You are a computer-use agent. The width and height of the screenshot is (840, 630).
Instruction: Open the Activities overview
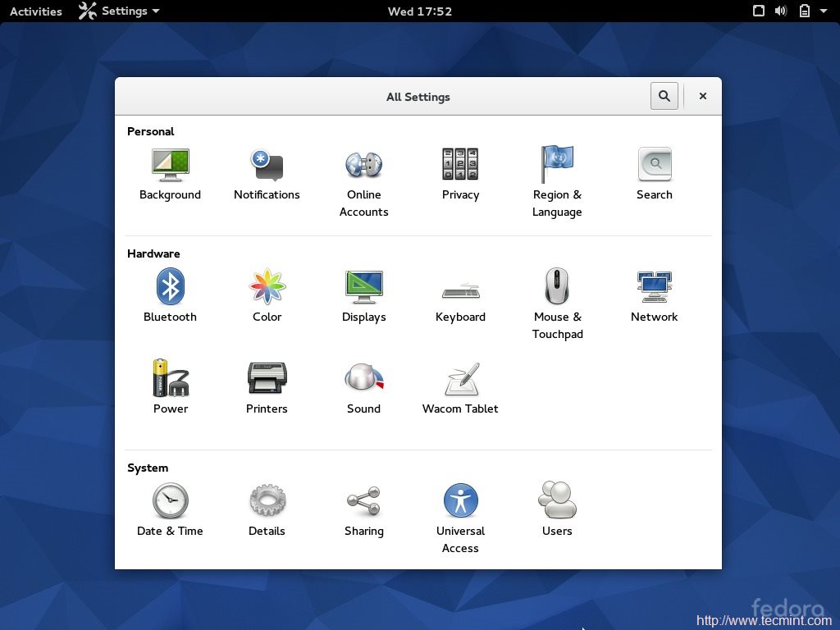click(35, 11)
